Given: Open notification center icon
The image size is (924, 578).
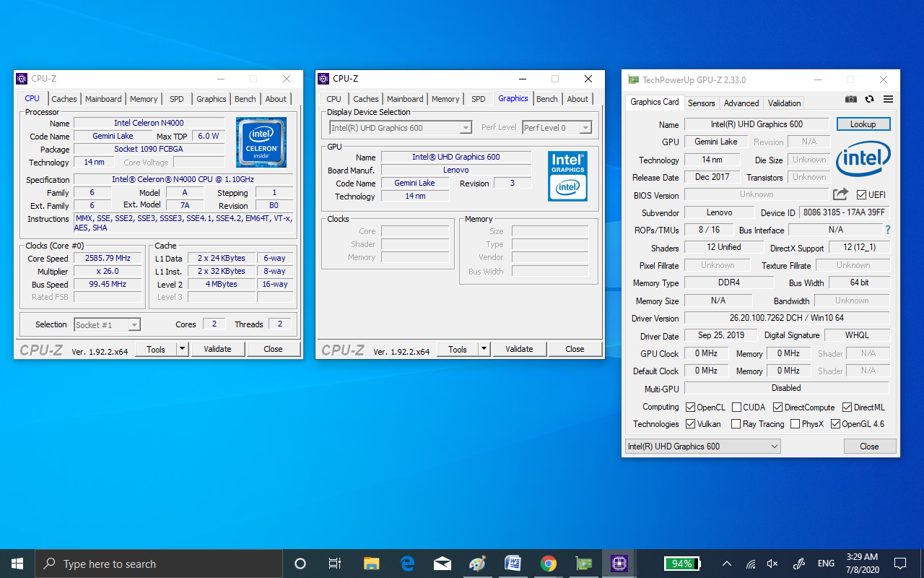Looking at the screenshot, I should pyautogui.click(x=900, y=564).
